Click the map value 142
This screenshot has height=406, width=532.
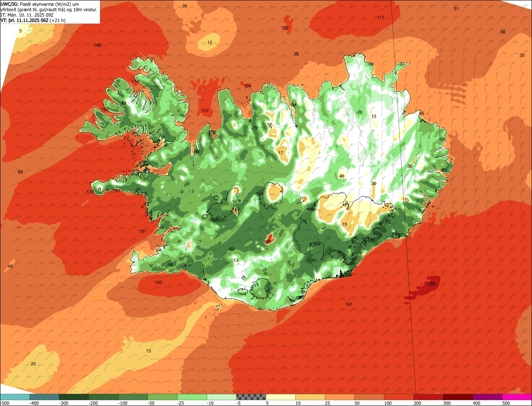tap(158, 282)
